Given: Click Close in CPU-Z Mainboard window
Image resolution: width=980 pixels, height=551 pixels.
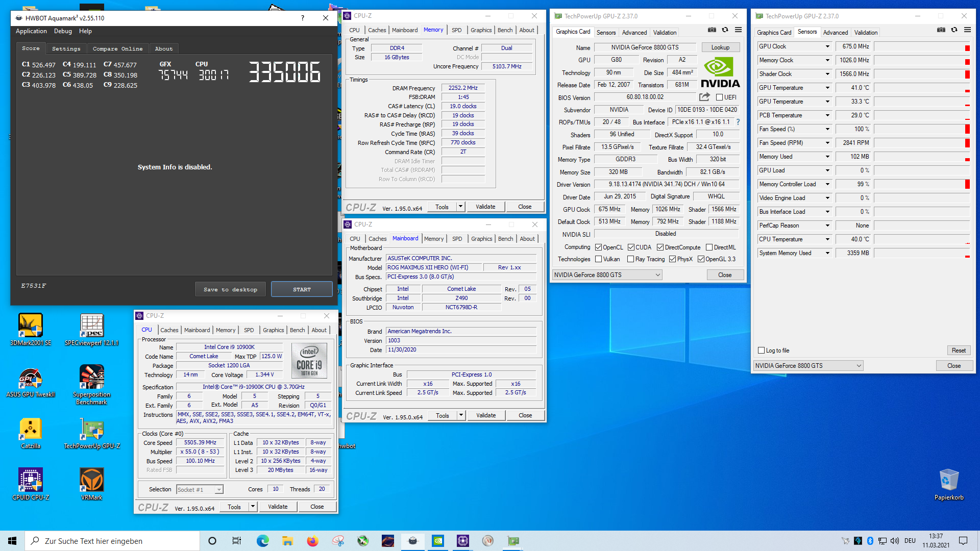Looking at the screenshot, I should point(525,415).
